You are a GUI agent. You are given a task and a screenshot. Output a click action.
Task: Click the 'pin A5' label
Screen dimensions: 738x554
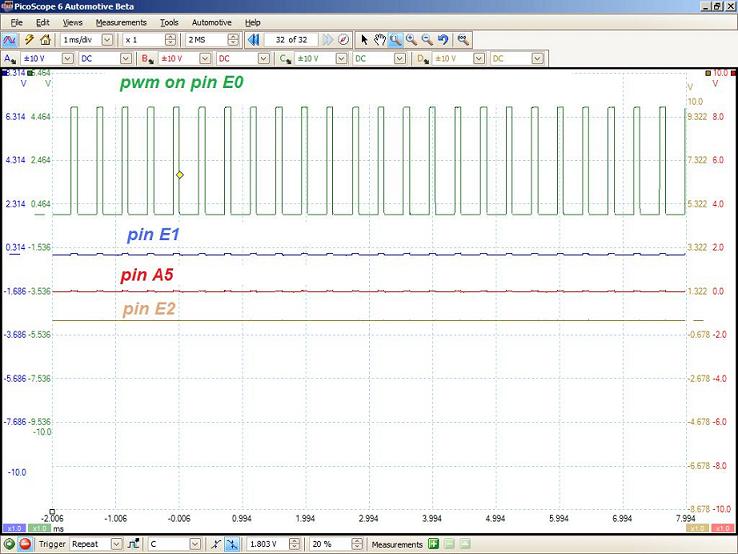147,275
